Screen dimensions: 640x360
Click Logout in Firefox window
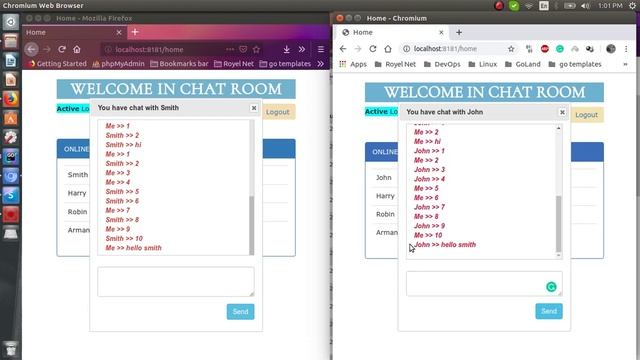click(278, 112)
